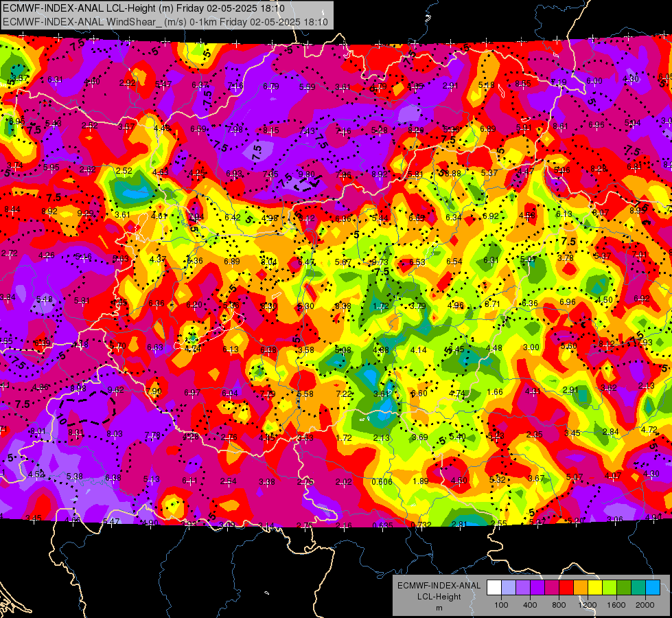The width and height of the screenshot is (672, 618).
Task: Click the white legend swatch below 100 m
Action: pos(494,587)
